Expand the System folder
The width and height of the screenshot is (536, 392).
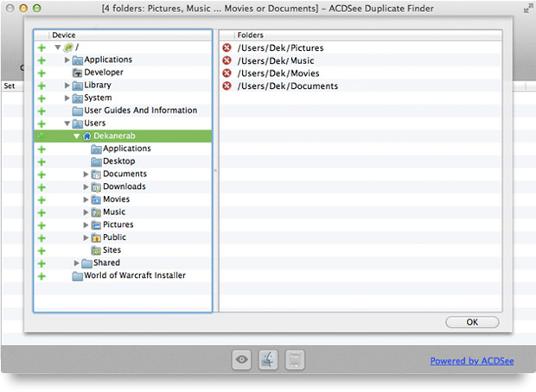pos(67,98)
